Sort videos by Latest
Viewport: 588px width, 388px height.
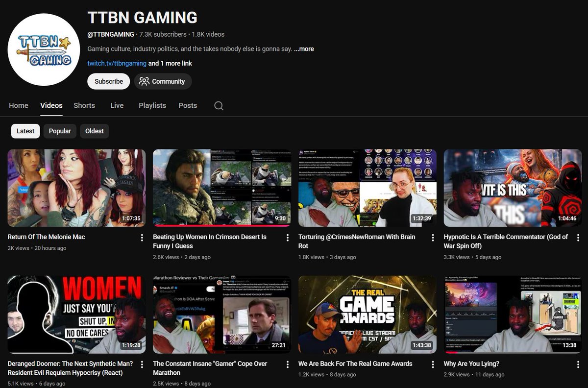coord(25,131)
